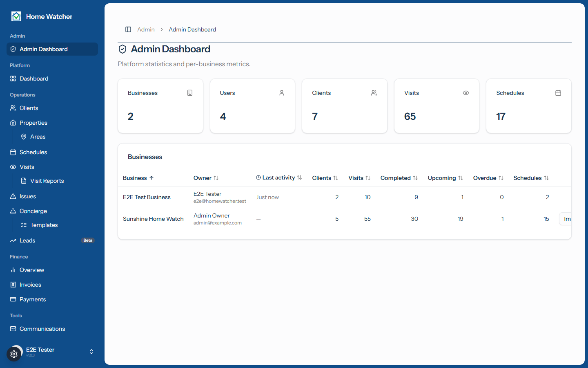Click the Home Watcher brand name

coord(49,16)
